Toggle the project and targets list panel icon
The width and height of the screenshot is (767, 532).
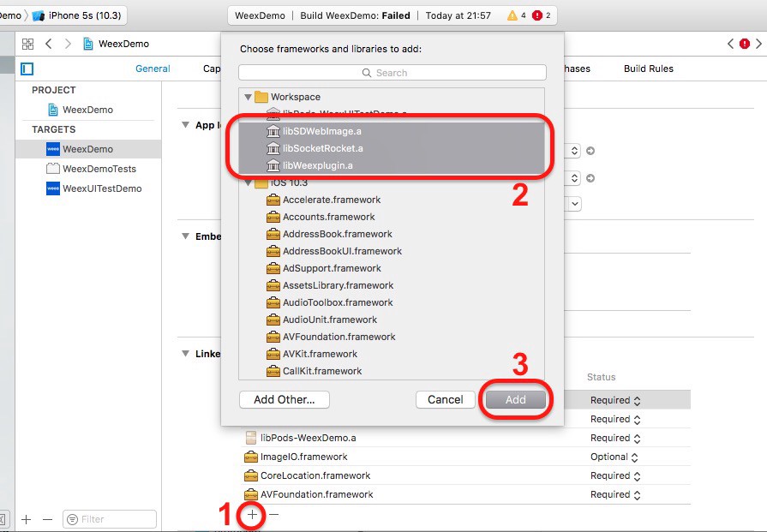27,69
